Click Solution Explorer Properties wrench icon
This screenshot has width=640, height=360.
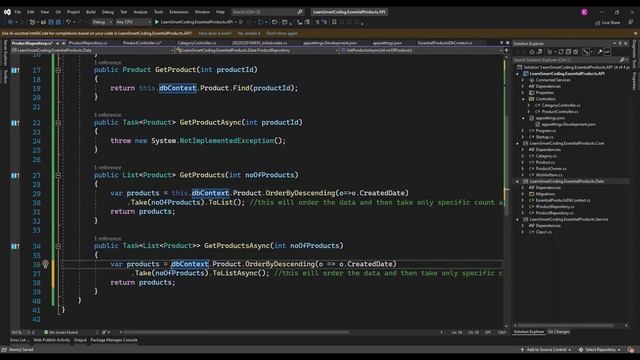(x=600, y=52)
